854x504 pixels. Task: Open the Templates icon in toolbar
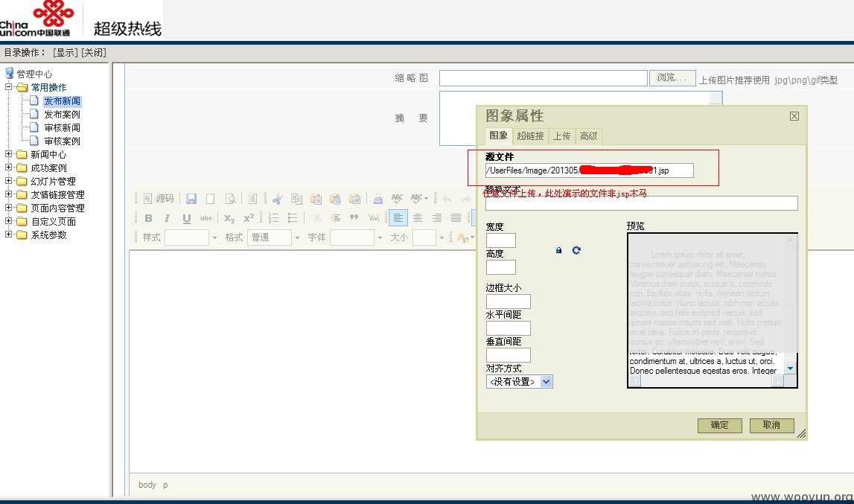tap(252, 199)
